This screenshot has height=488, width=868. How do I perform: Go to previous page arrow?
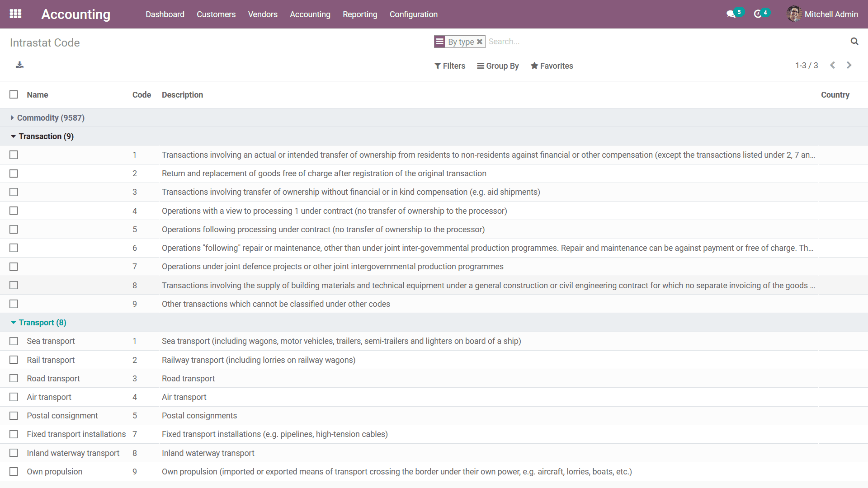[832, 66]
